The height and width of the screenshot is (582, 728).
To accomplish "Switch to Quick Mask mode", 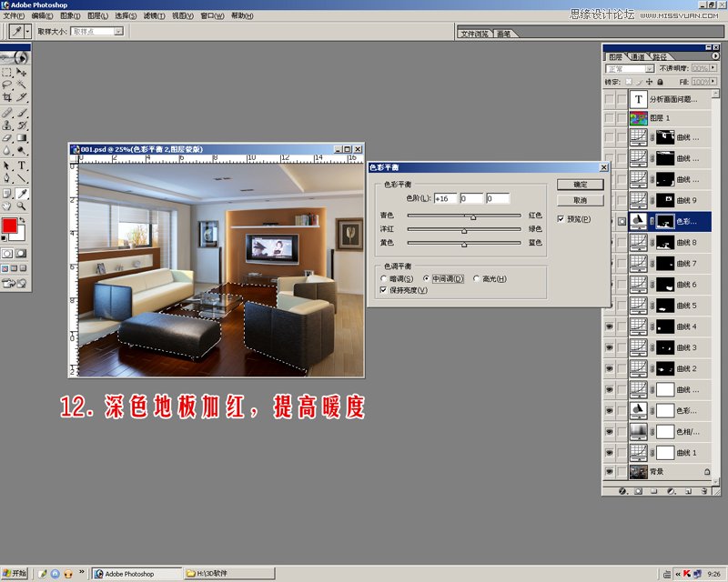I will (x=21, y=254).
